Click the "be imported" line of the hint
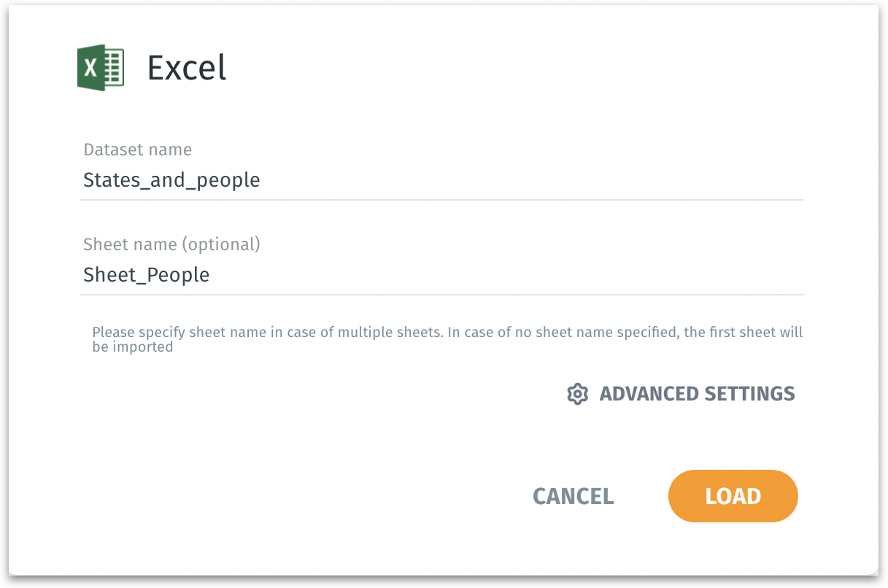The width and height of the screenshot is (888, 588). point(132,347)
